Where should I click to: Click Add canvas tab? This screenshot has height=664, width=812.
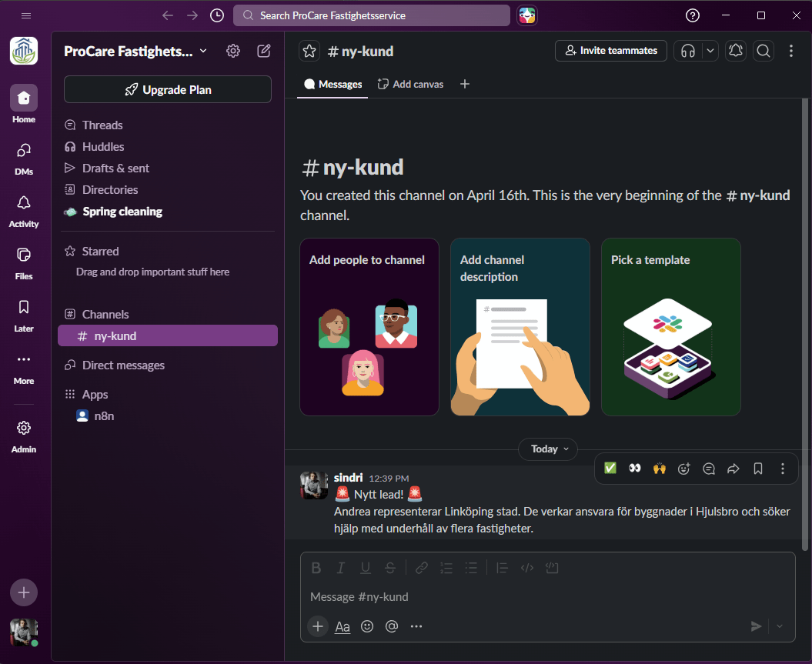pos(411,84)
